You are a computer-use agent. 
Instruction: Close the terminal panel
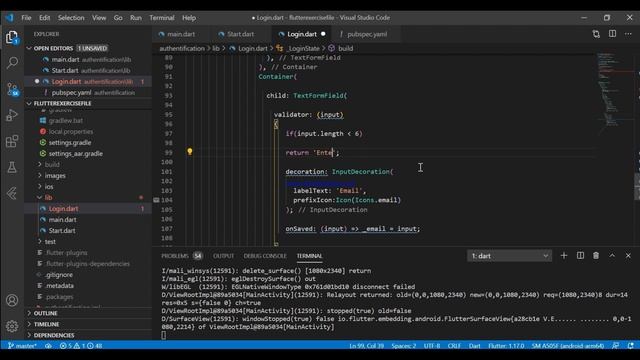coord(628,256)
